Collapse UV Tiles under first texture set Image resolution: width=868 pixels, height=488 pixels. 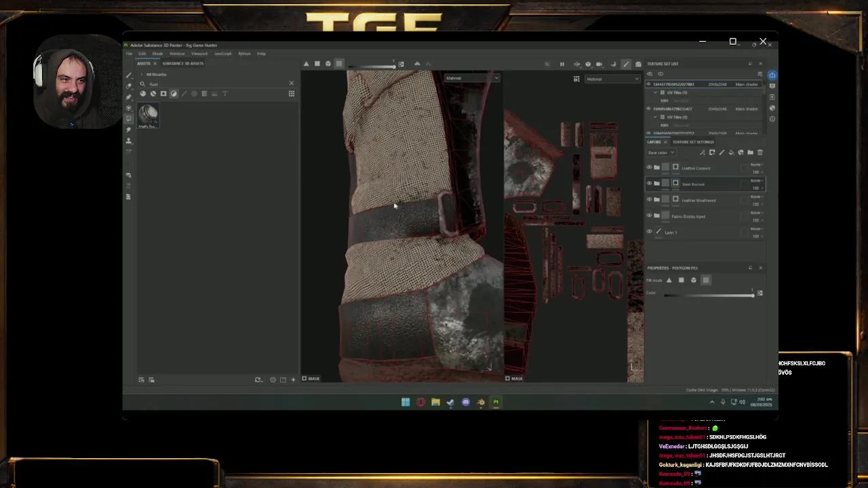click(656, 92)
